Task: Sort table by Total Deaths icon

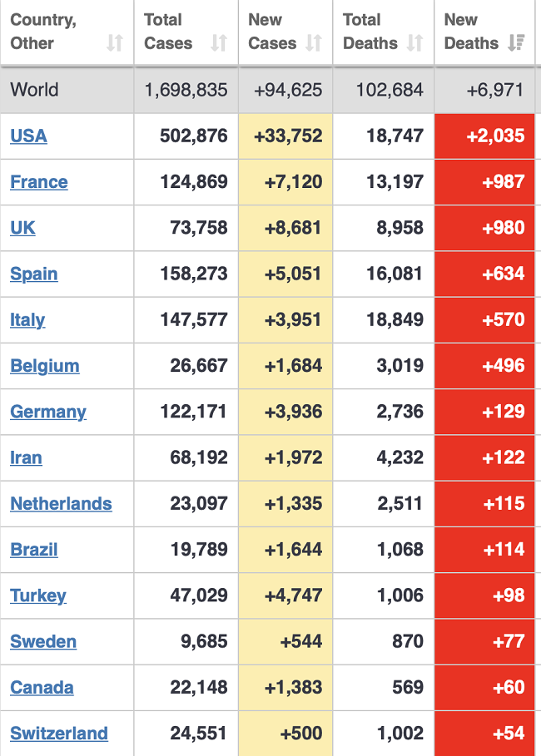Action: click(414, 43)
